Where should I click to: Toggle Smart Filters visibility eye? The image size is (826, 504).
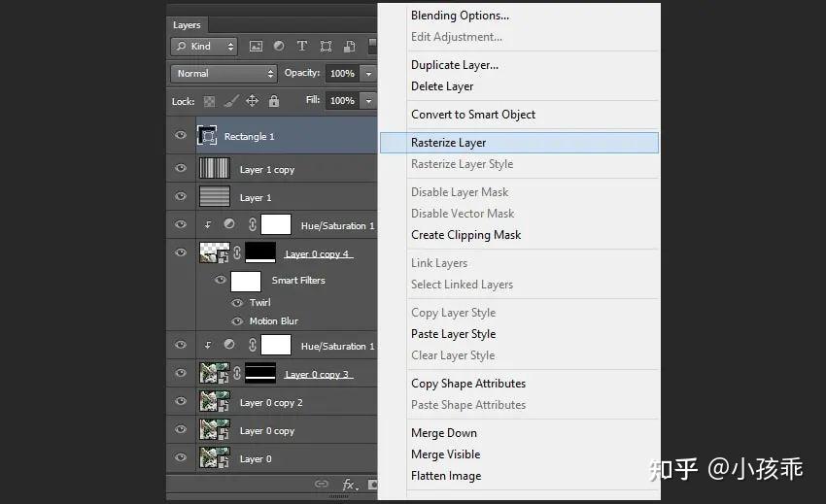[221, 280]
